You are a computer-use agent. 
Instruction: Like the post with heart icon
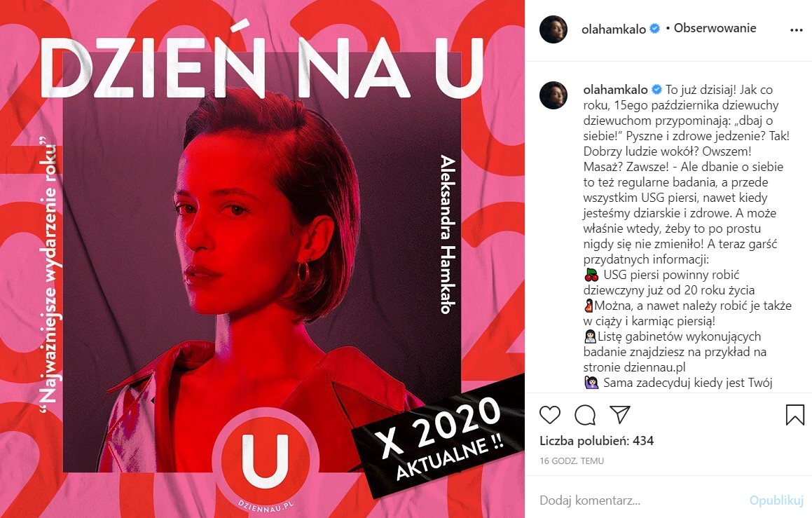pyautogui.click(x=550, y=415)
